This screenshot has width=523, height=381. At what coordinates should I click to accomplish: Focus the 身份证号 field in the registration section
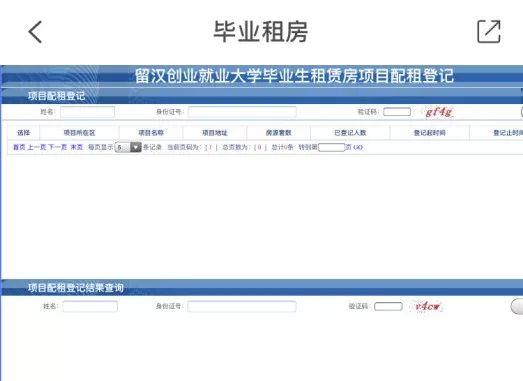pyautogui.click(x=242, y=112)
